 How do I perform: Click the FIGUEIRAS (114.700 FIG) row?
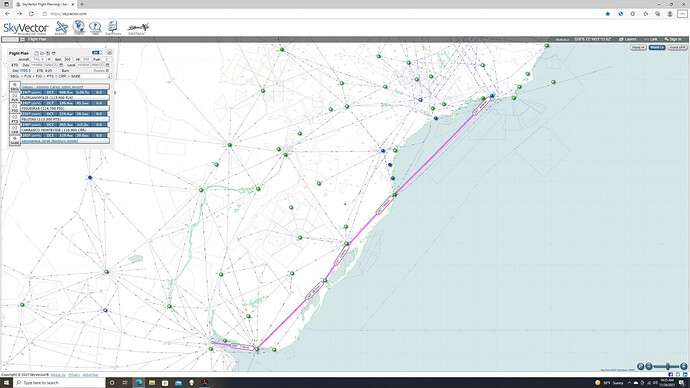[x=65, y=108]
